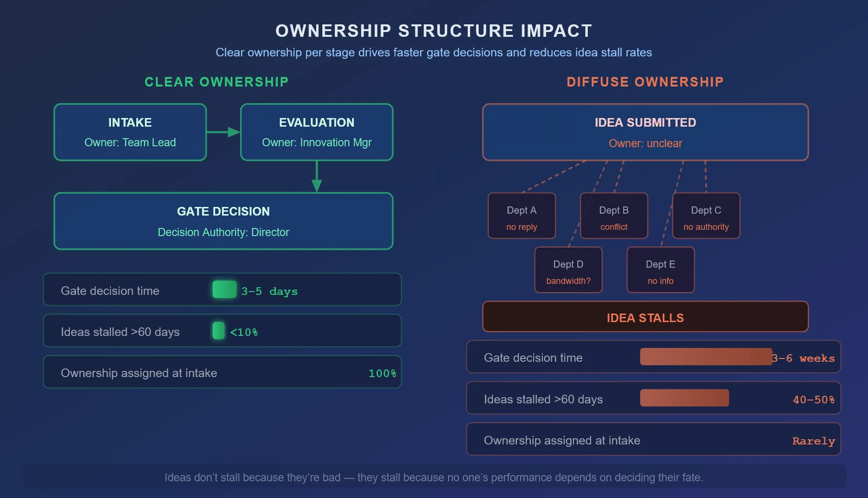Viewport: 868px width, 498px height.
Task: Click the 'Owner: Innovation Mgr' text
Action: tap(317, 142)
